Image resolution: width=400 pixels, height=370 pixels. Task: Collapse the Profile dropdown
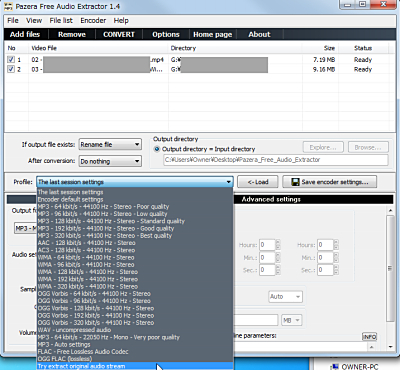(228, 182)
